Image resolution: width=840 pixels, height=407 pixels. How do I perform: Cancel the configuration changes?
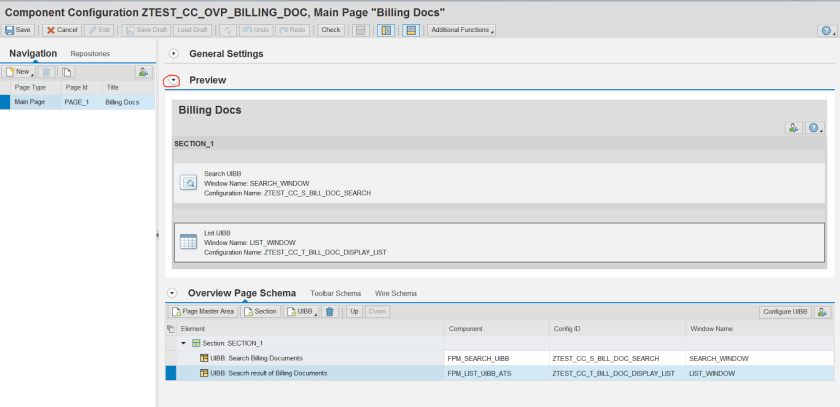point(62,30)
